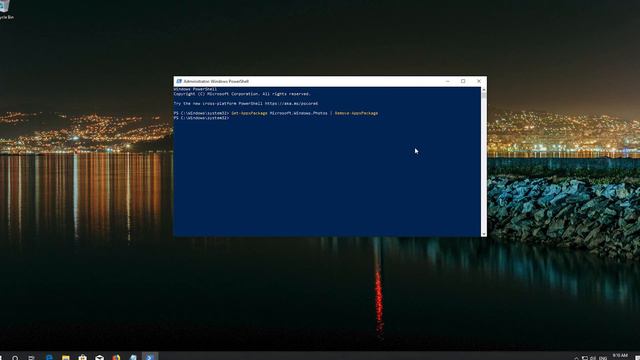Screen dimensions: 640x360
Task: Click the last PS C:\Windows\system32> prompt line
Action: [x=201, y=118]
